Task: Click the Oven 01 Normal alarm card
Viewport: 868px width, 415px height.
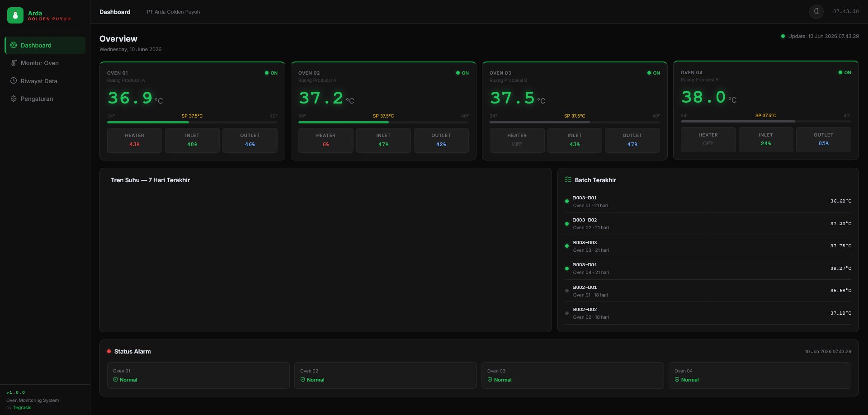Action: (x=198, y=375)
